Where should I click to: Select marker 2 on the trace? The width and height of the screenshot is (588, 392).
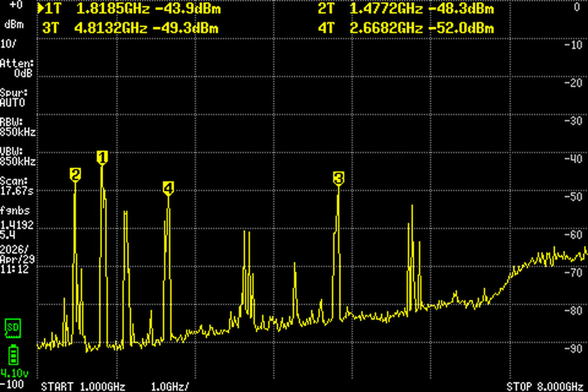click(75, 175)
